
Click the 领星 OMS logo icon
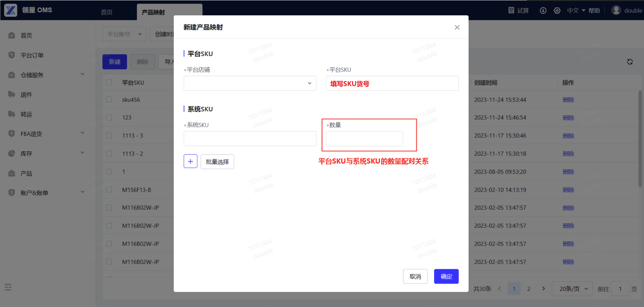(x=11, y=10)
